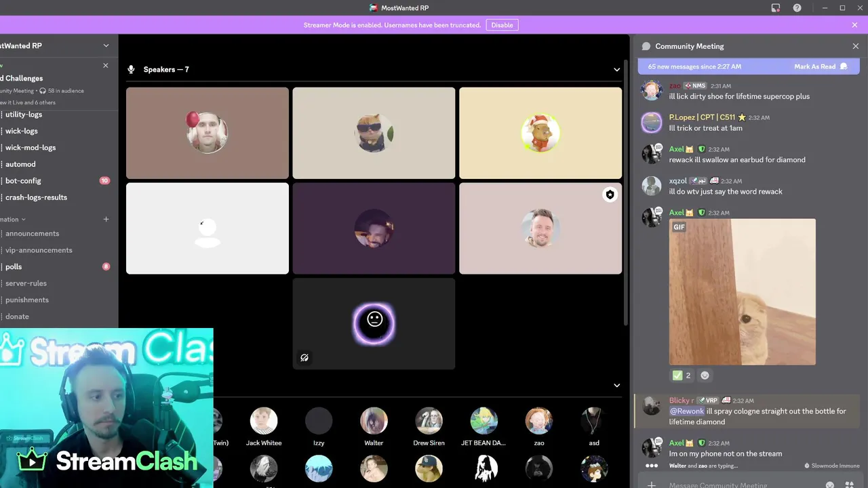Click the chat bubble icon beside Community Meeting

(x=646, y=46)
